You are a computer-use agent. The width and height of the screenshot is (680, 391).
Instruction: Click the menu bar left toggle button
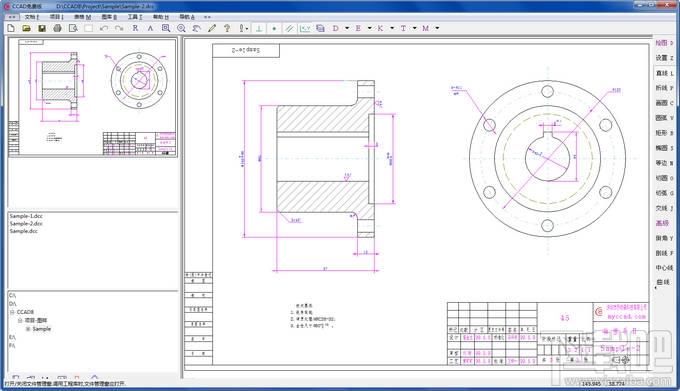(12, 17)
